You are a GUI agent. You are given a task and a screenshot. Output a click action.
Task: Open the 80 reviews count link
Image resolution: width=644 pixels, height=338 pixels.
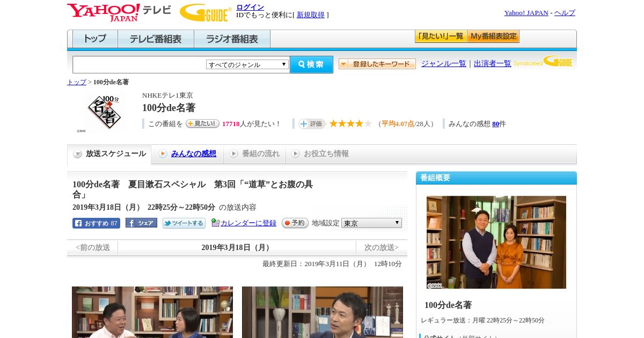click(x=495, y=124)
